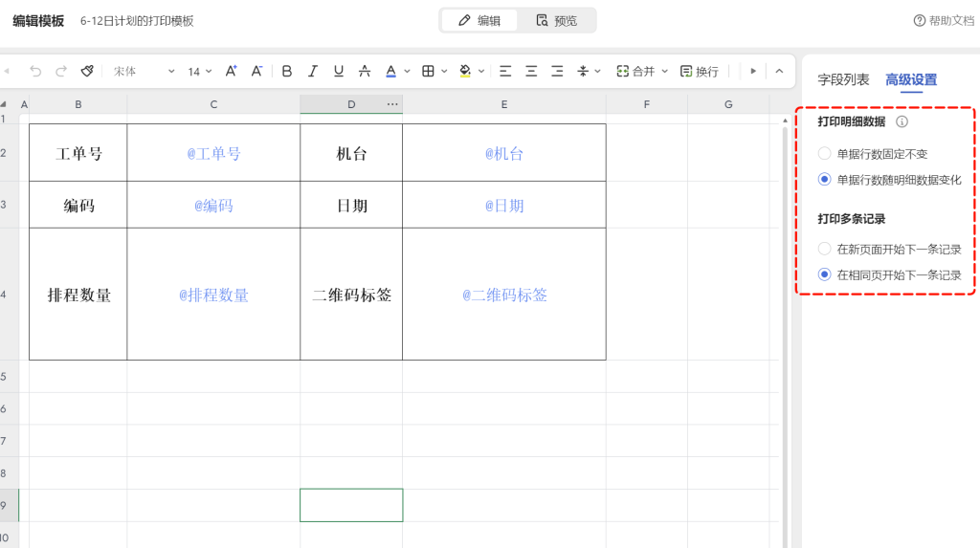Collapse the toolbar with up chevron
This screenshot has height=548, width=980.
779,71
